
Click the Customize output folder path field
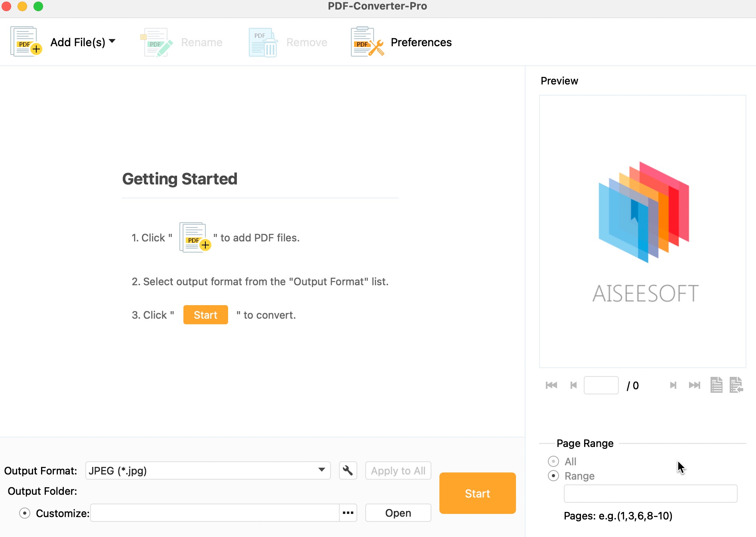(215, 513)
